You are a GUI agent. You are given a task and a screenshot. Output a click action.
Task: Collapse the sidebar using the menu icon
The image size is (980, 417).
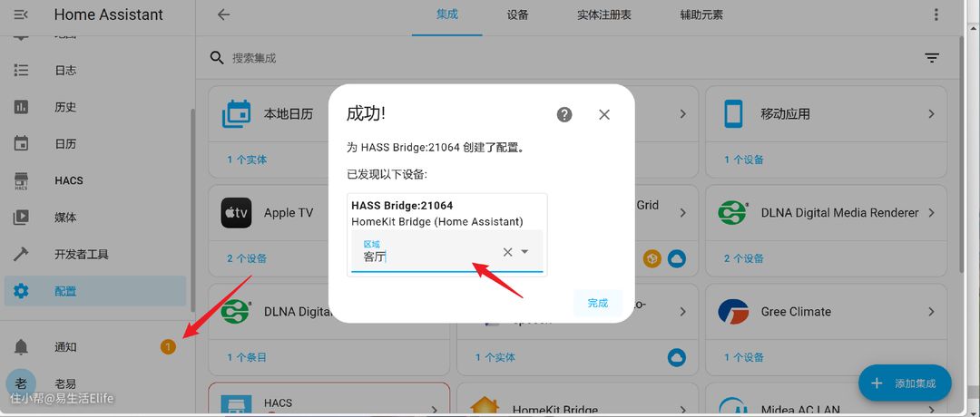[x=22, y=15]
